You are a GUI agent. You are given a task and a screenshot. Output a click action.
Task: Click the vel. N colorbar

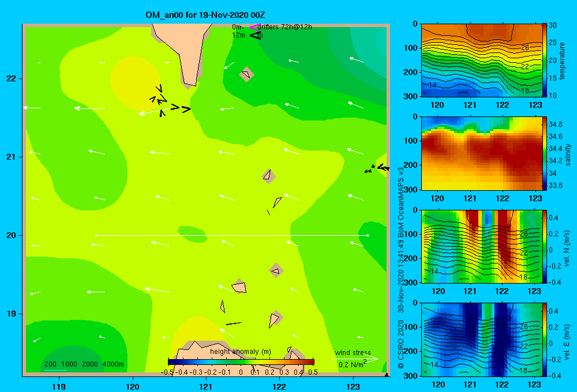[545, 246]
